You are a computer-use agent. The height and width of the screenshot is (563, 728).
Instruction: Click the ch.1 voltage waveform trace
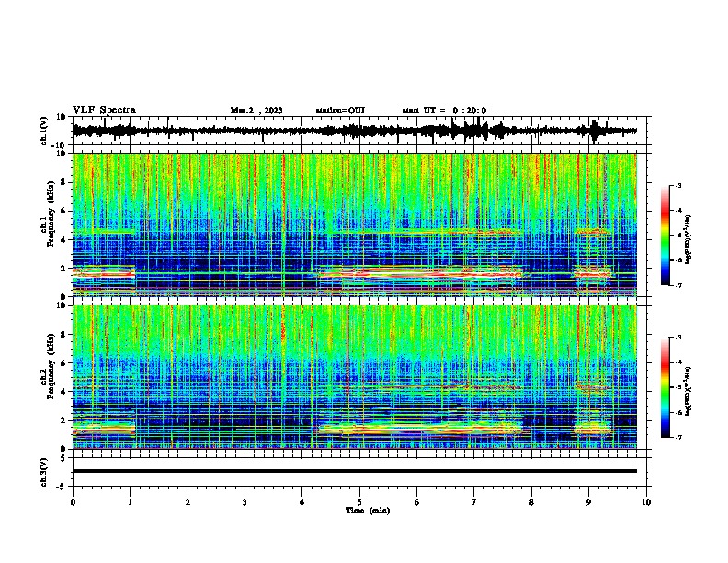354,131
